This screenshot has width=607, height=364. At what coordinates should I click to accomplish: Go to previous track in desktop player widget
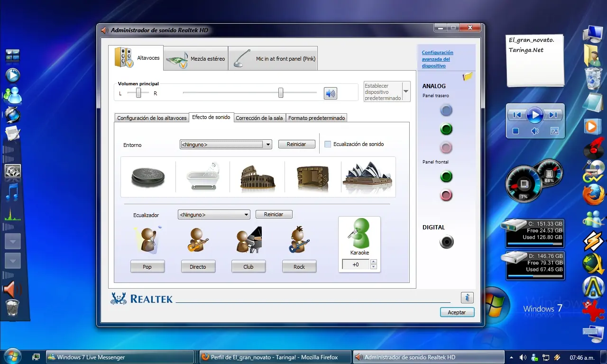pyautogui.click(x=517, y=115)
